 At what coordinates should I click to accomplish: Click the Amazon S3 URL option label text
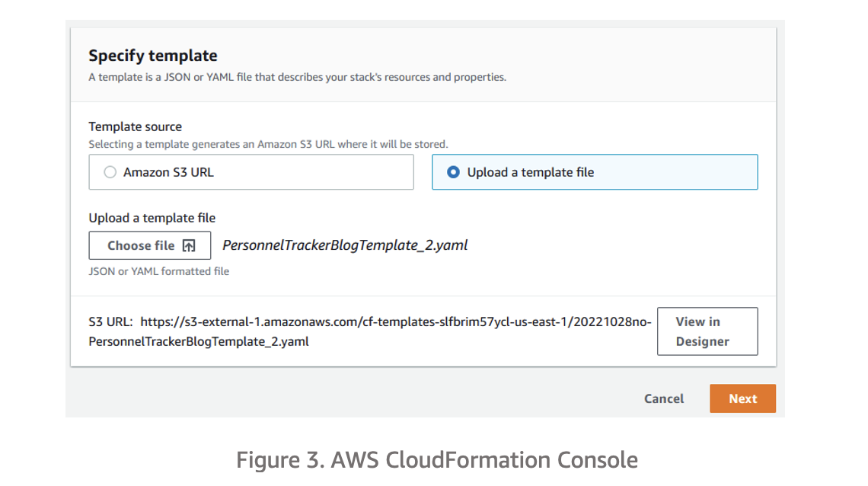(168, 172)
